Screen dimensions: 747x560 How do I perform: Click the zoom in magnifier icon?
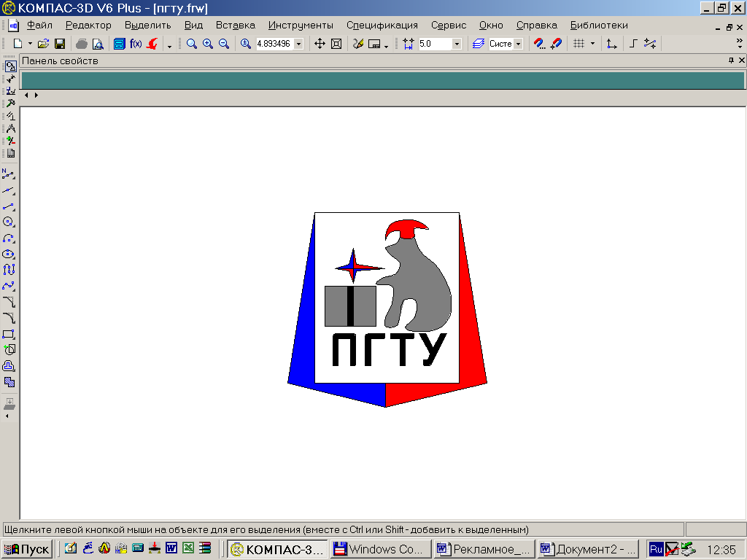tap(208, 44)
